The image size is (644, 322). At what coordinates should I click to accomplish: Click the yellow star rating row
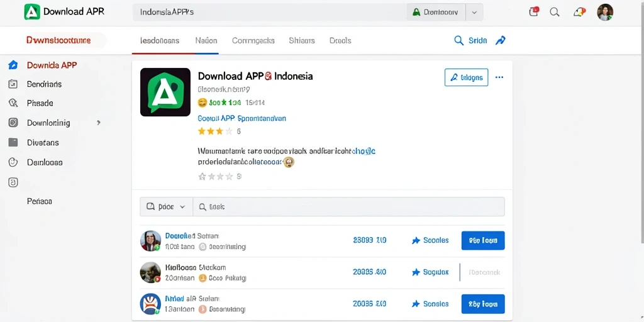click(215, 131)
